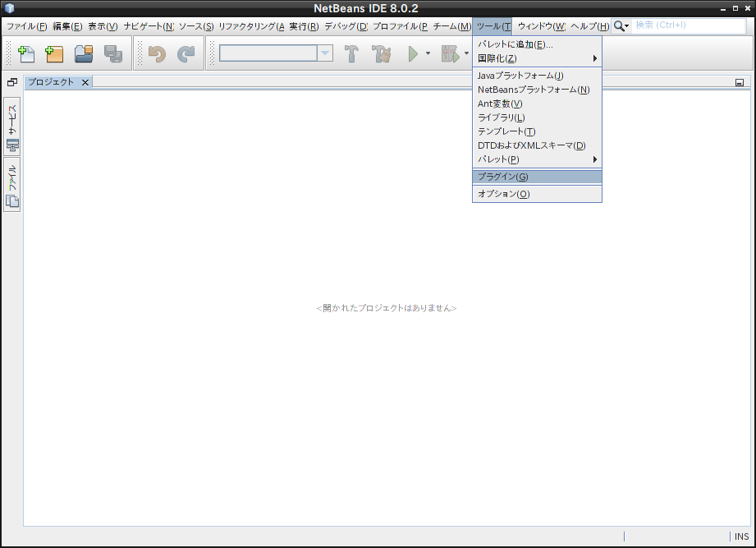This screenshot has width=756, height=548.
Task: Open the 編集(E) menu
Action: (67, 26)
